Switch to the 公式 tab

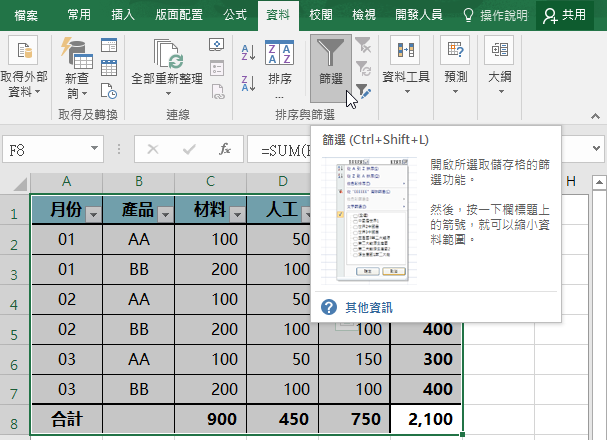point(235,15)
